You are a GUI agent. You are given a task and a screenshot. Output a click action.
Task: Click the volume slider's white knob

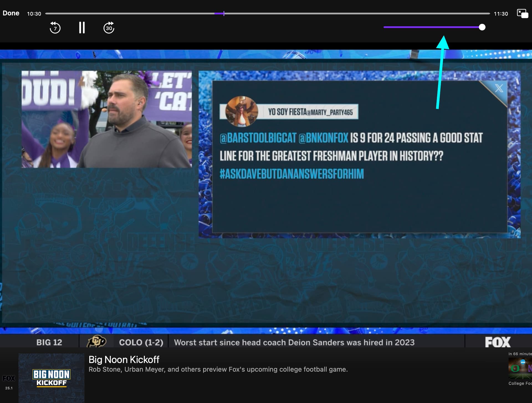(x=482, y=27)
